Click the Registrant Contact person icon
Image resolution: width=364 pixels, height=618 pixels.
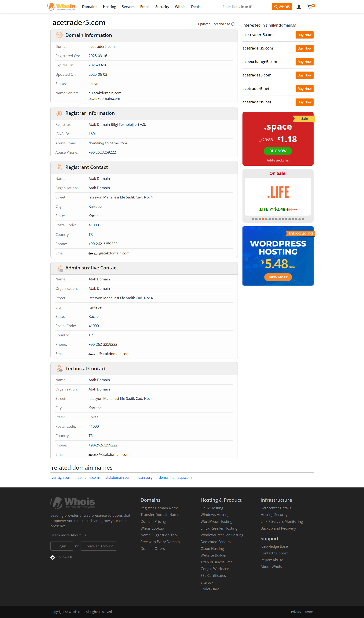click(x=59, y=167)
